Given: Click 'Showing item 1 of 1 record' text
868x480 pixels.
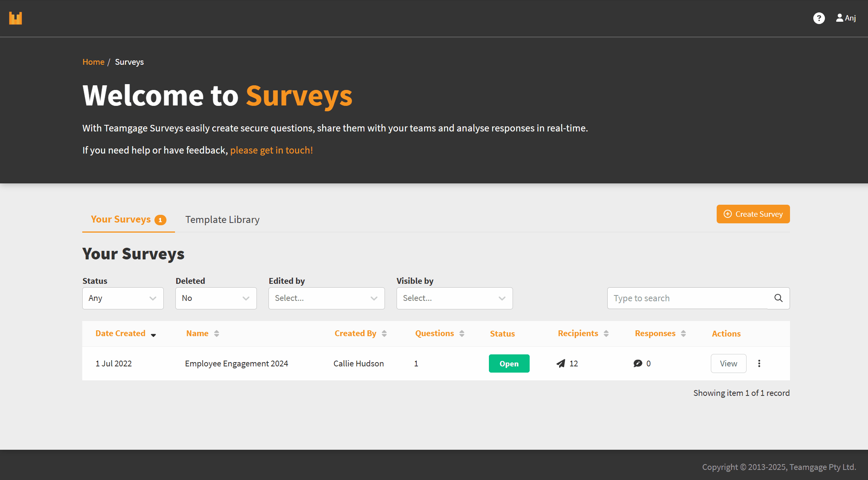Looking at the screenshot, I should point(742,393).
